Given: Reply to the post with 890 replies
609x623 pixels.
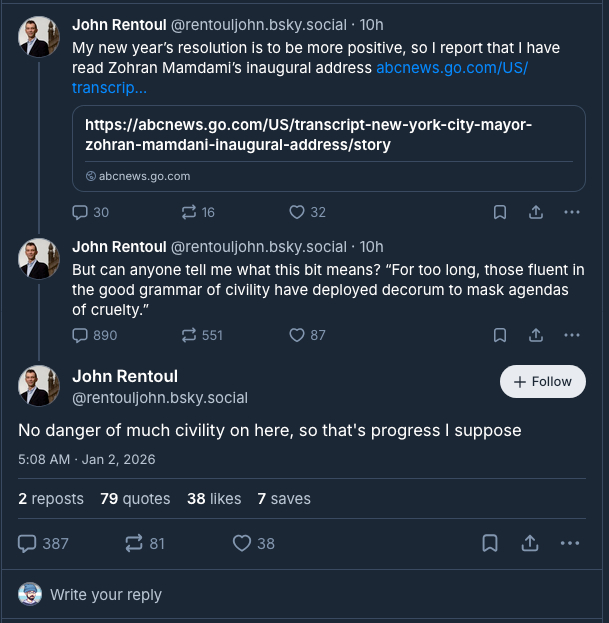Looking at the screenshot, I should [x=82, y=335].
